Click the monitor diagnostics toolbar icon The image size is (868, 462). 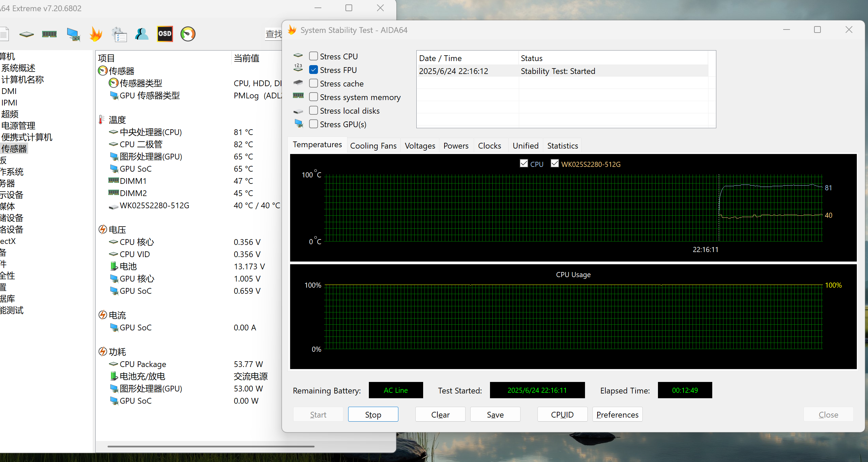point(73,34)
